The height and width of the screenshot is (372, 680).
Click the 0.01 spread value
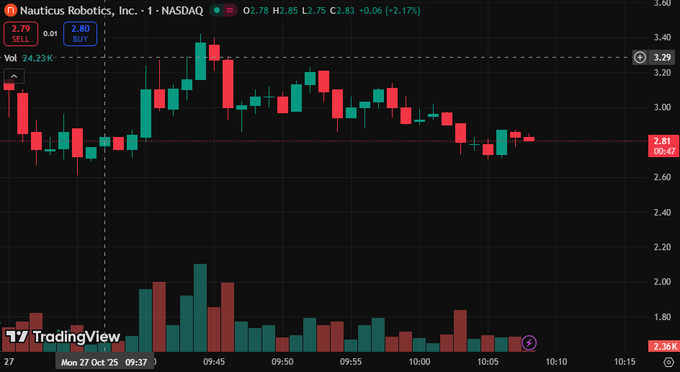[x=50, y=34]
